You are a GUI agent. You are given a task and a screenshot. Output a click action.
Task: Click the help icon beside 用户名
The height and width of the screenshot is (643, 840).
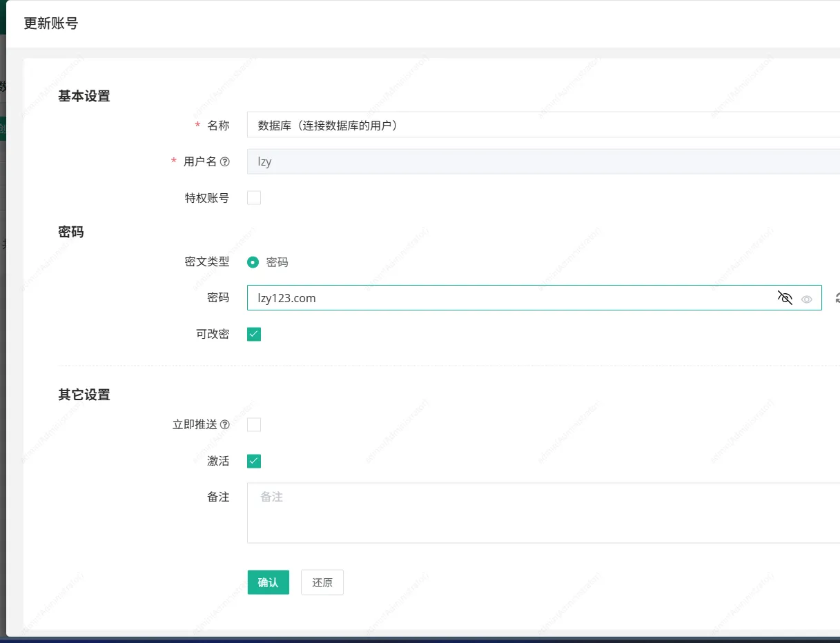tap(224, 162)
